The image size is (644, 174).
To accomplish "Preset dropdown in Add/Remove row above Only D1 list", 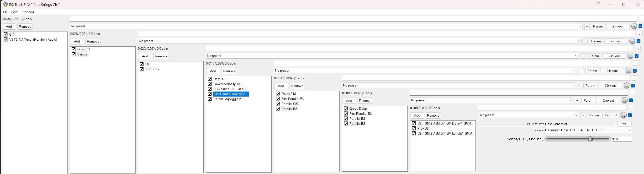I will click(425, 71).
